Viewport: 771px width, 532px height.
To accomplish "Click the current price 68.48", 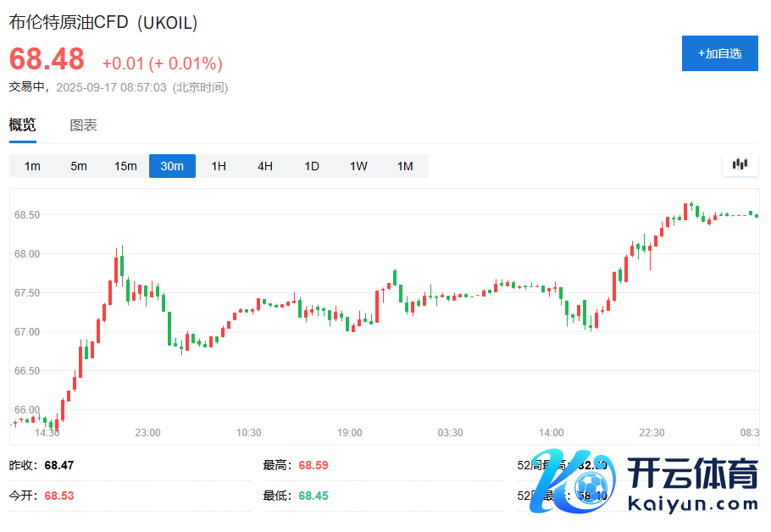I will pos(47,59).
